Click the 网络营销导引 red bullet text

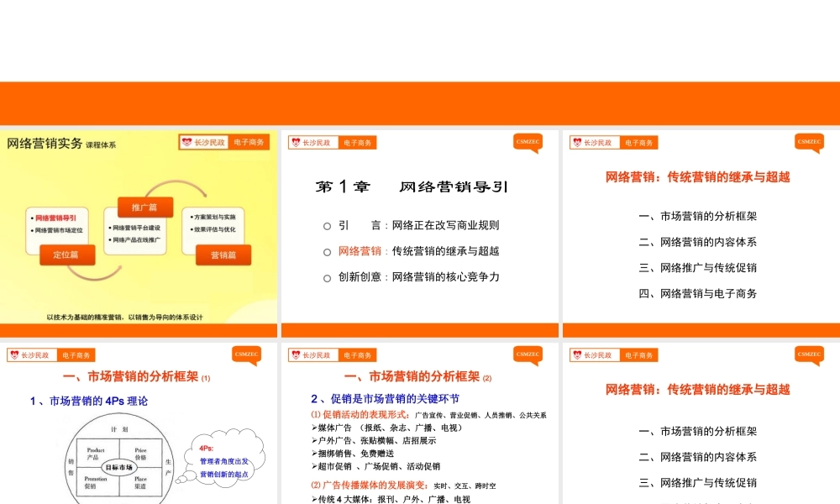tap(55, 218)
